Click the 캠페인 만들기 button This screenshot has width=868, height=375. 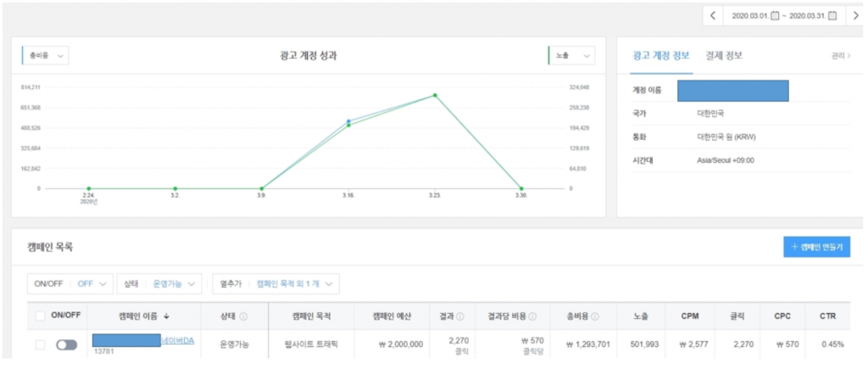pos(816,247)
